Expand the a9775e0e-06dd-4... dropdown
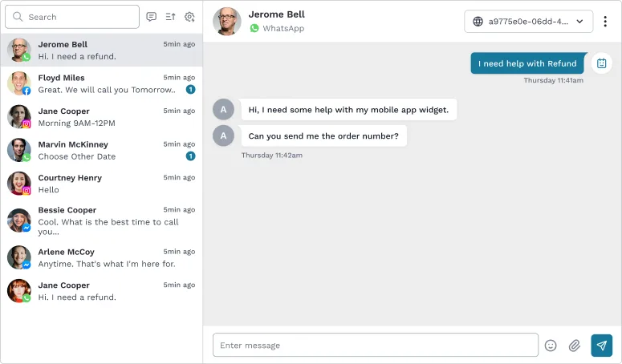This screenshot has width=622, height=364. click(528, 22)
